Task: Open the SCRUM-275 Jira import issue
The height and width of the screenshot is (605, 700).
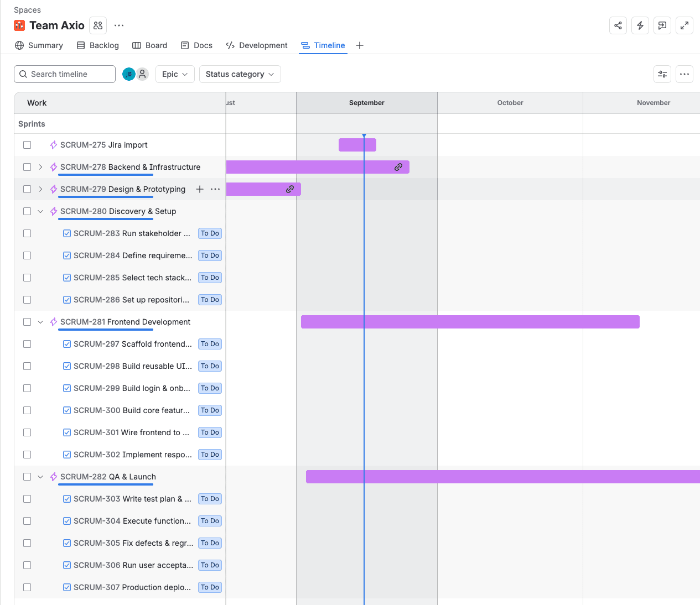Action: 104,145
